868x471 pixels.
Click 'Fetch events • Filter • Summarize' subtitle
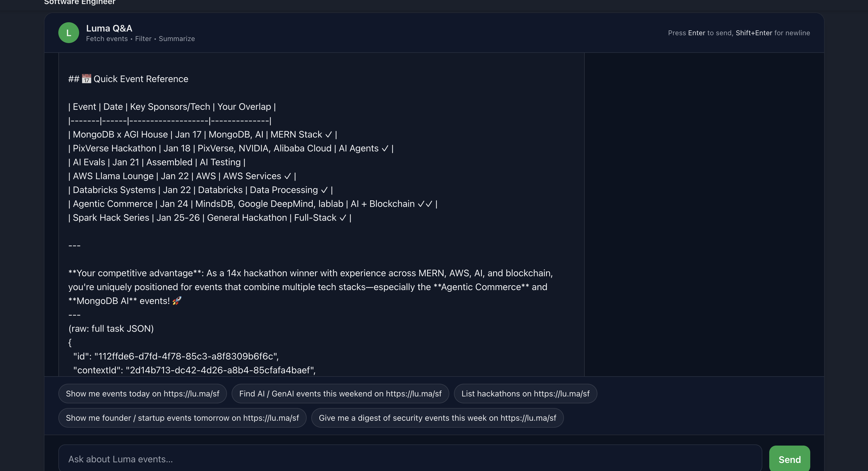(x=140, y=39)
